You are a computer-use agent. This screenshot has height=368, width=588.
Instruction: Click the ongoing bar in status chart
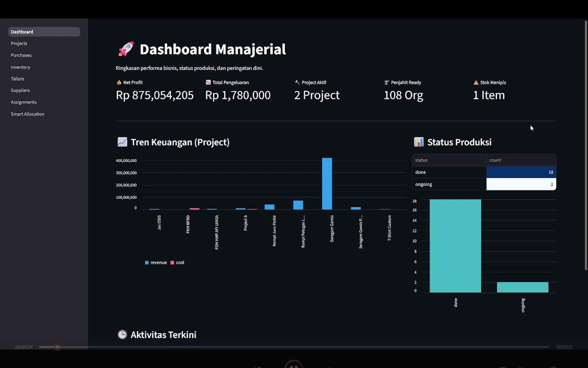[523, 287]
